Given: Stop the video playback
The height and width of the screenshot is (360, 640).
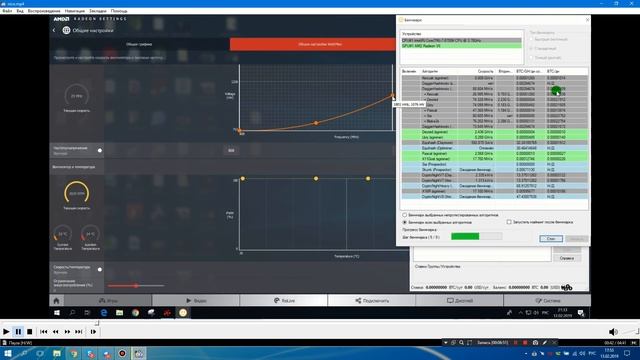Looking at the screenshot, I should pos(29,331).
